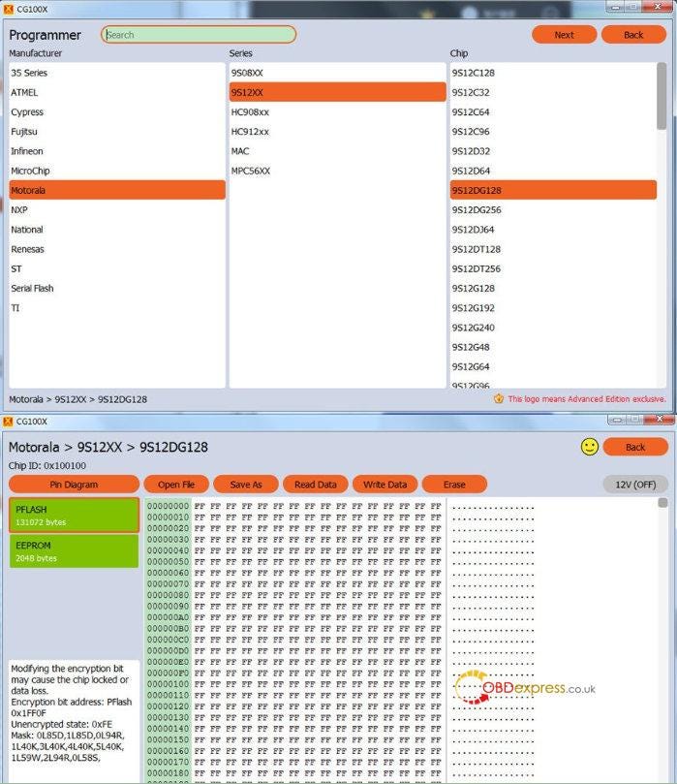This screenshot has width=677, height=784.
Task: Select MicroChip manufacturer
Action: 117,171
